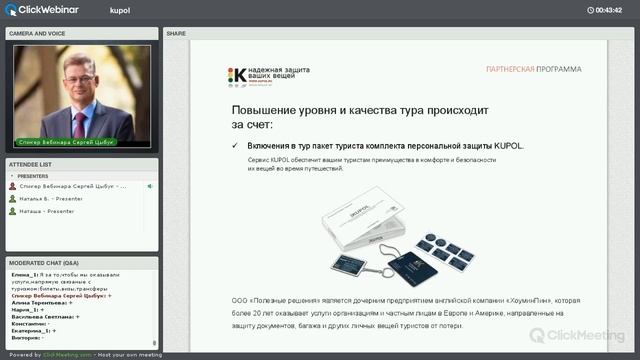Click 'ПАРТНЕРСКАЯ ПРОГРАММА' slide heading
640x360 pixels.
(x=533, y=69)
